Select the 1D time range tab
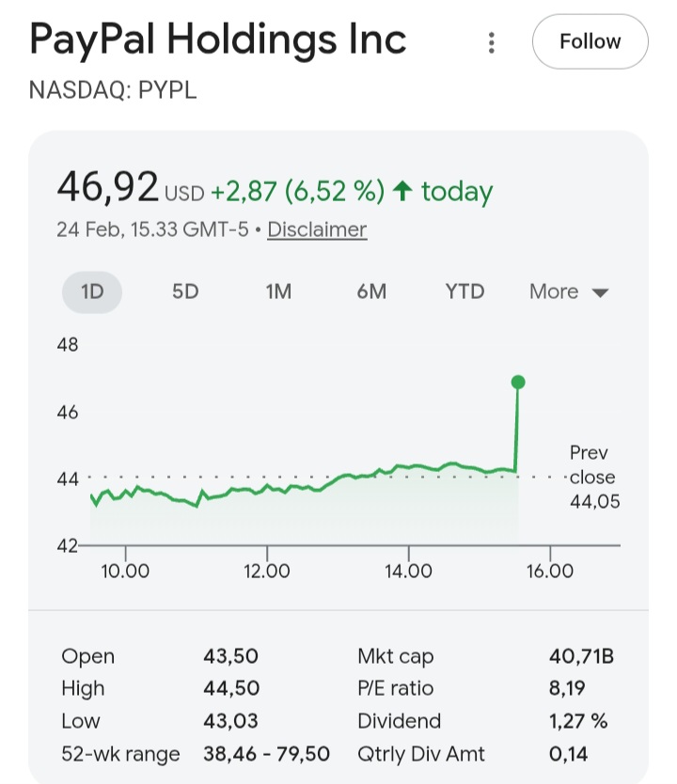This screenshot has width=677, height=784. click(92, 291)
